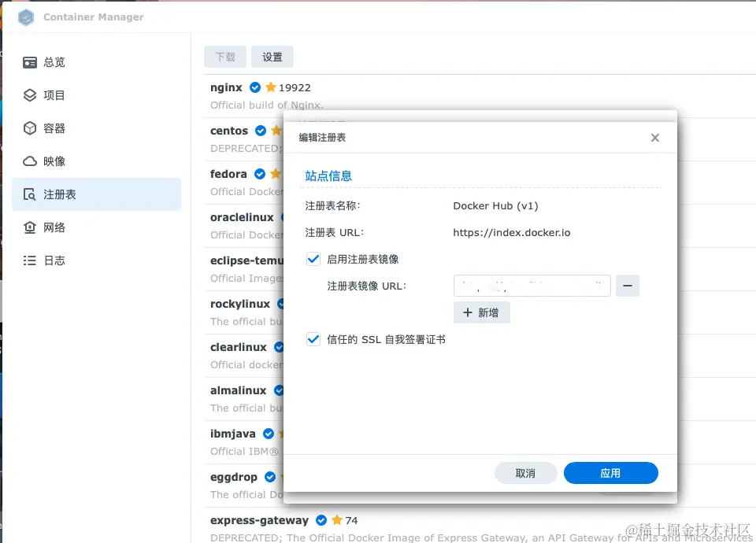This screenshot has height=543, width=756.
Task: Click the 注册表 search-document icon
Action: [x=30, y=194]
